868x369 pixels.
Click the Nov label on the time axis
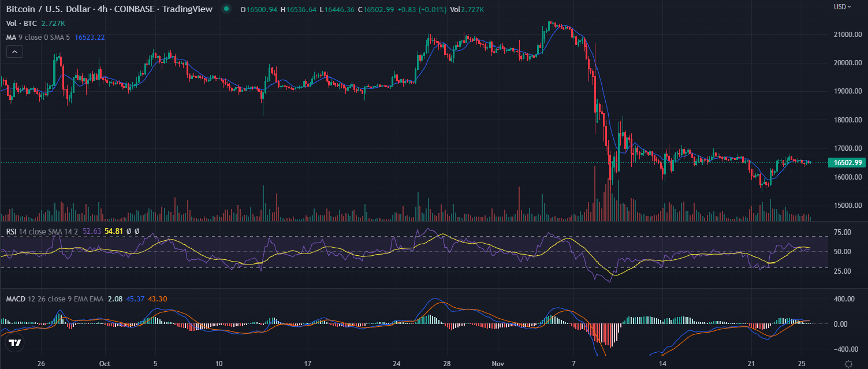pos(497,364)
